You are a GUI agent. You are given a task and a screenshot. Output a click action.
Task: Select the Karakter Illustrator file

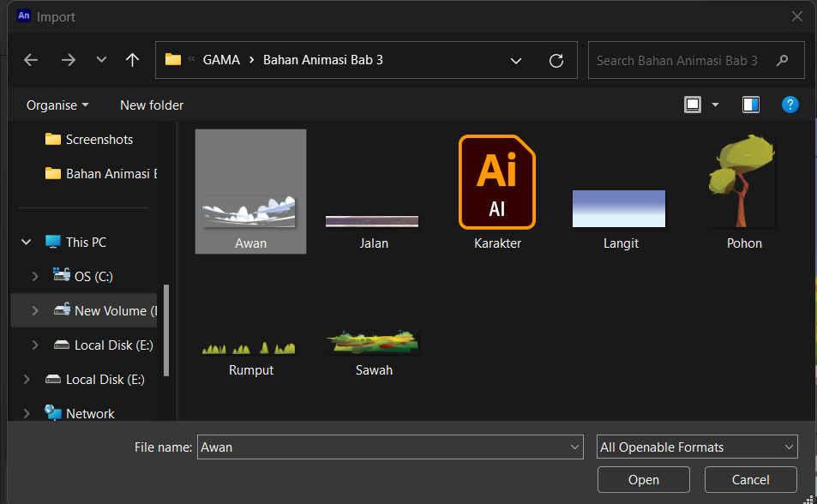tap(497, 192)
